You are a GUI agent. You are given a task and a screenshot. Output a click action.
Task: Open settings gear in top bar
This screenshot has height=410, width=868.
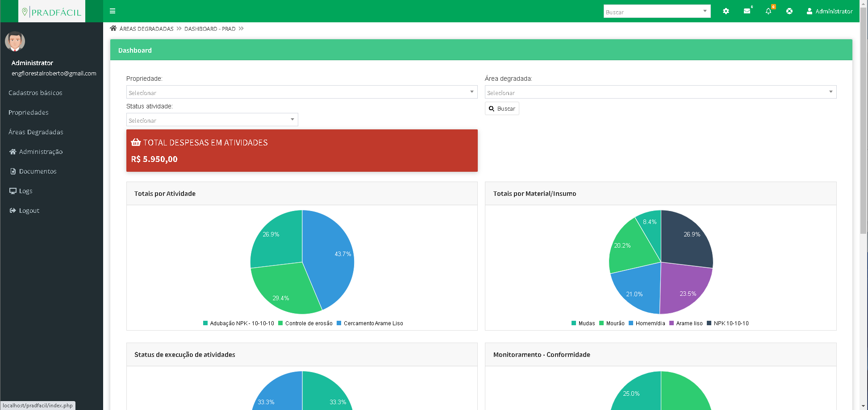click(x=726, y=11)
